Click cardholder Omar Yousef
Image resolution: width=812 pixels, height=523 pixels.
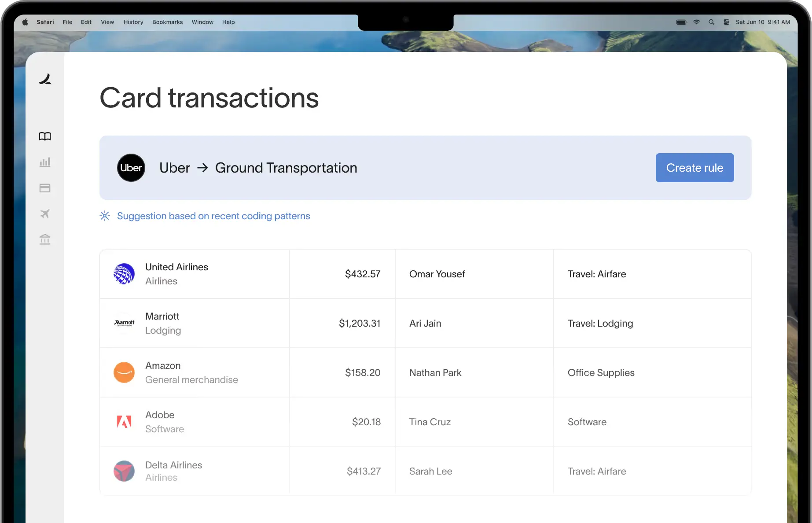coord(437,274)
